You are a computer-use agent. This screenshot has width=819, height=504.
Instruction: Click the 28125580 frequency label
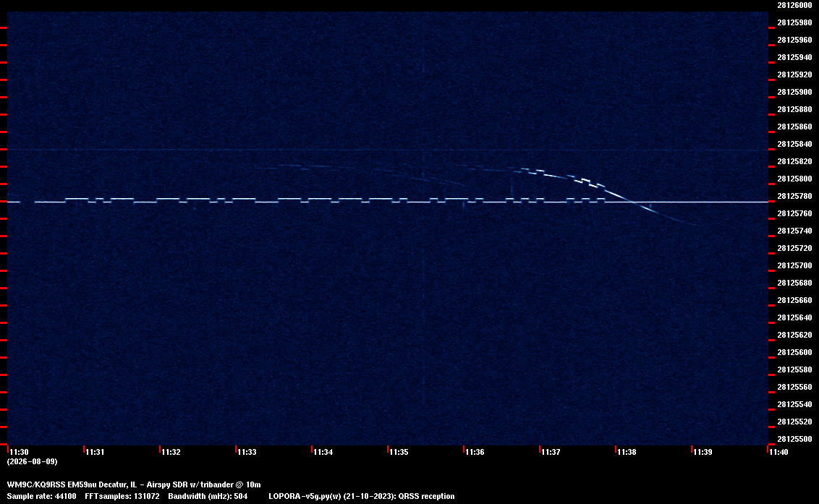click(x=794, y=370)
